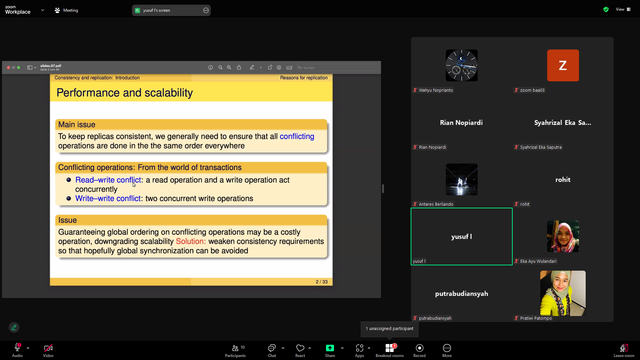This screenshot has height=360, width=640.
Task: Expand reaction options arrow beside React
Action: [x=309, y=348]
